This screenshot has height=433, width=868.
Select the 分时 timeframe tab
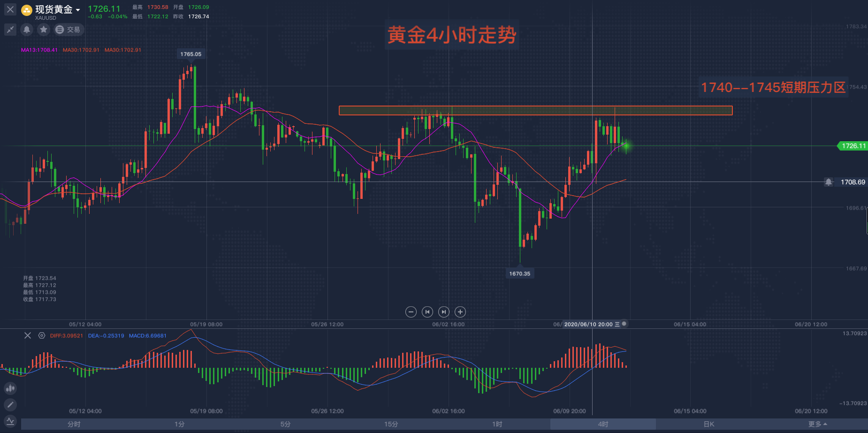pyautogui.click(x=74, y=424)
